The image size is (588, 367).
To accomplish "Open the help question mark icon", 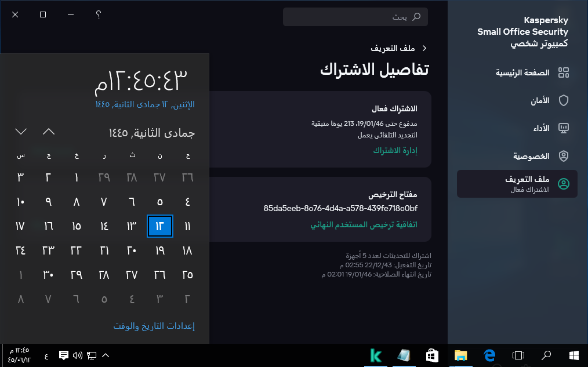I will 98,14.
